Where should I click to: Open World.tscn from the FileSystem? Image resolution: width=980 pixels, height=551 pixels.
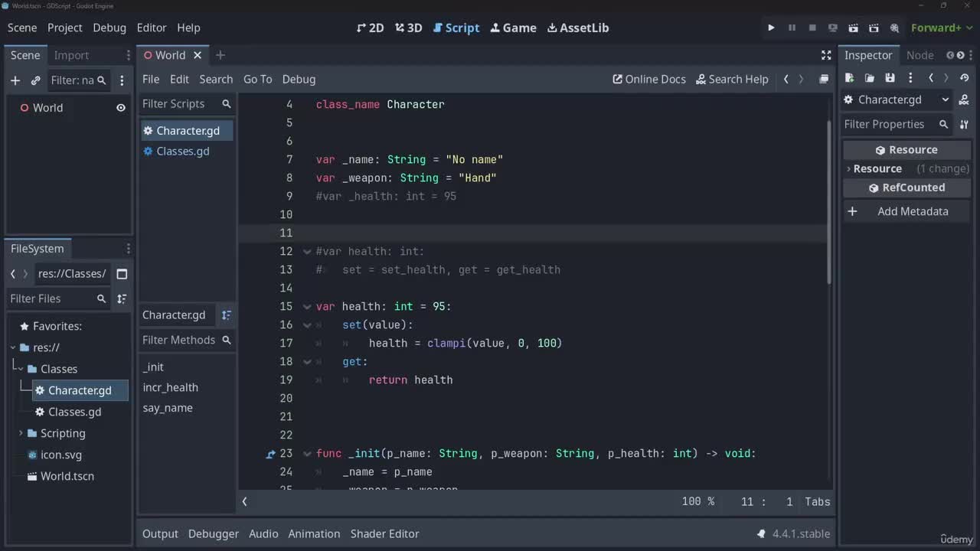[x=67, y=476]
